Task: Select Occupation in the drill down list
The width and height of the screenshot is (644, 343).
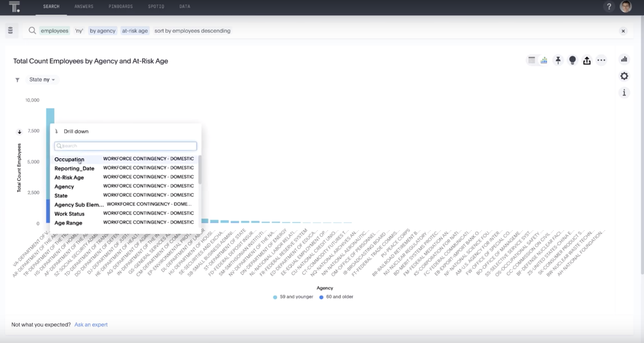Action: (70, 159)
